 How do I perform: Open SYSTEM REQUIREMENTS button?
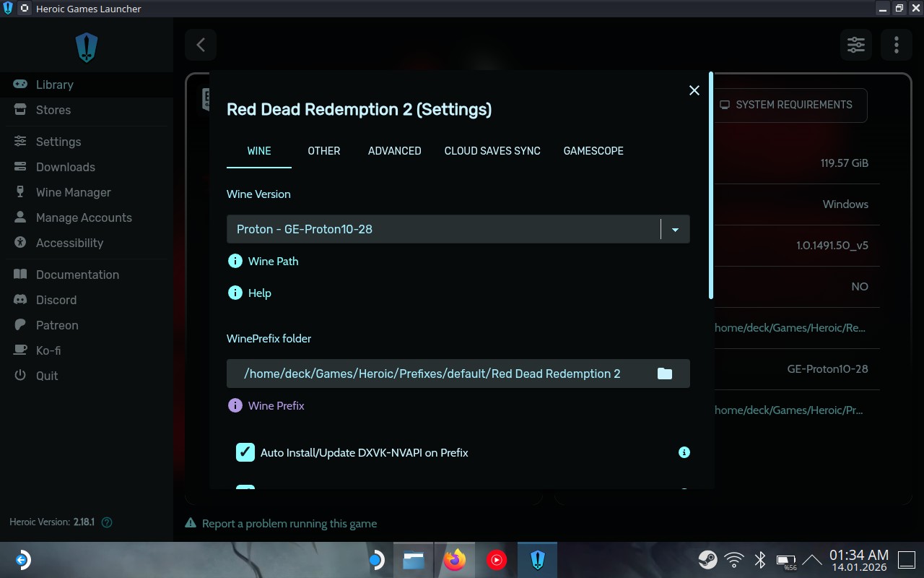[786, 105]
